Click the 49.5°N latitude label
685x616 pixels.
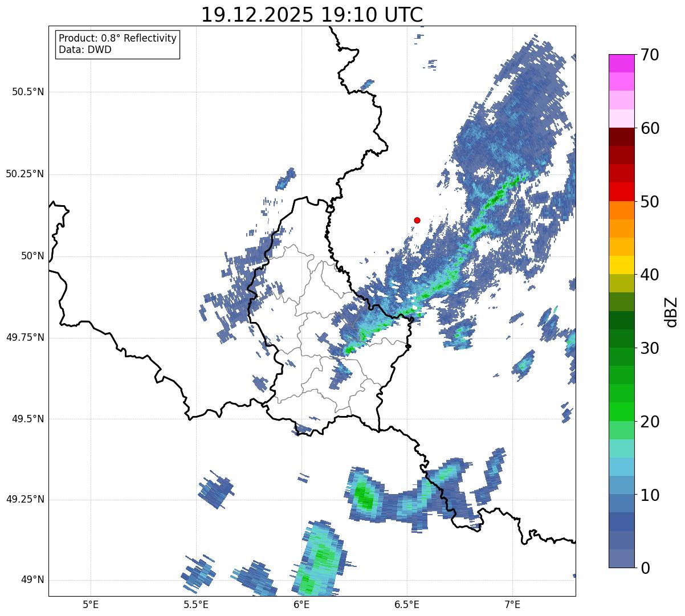(28, 419)
